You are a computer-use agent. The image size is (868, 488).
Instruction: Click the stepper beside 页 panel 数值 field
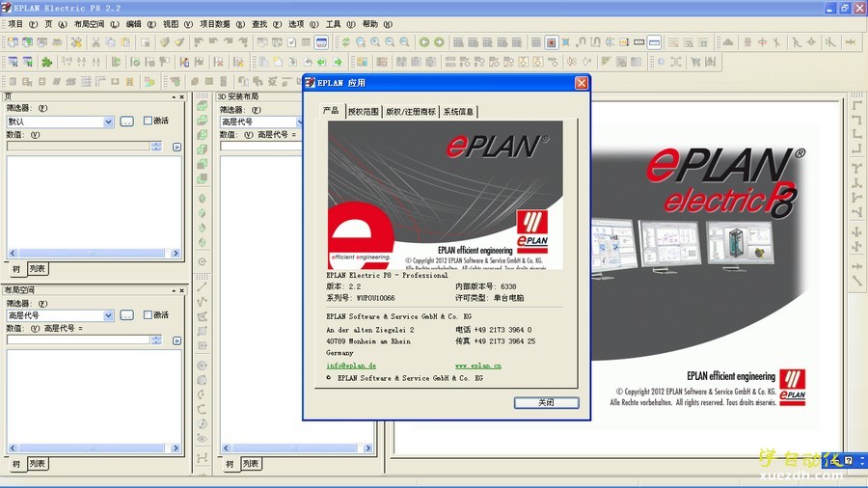[x=156, y=146]
